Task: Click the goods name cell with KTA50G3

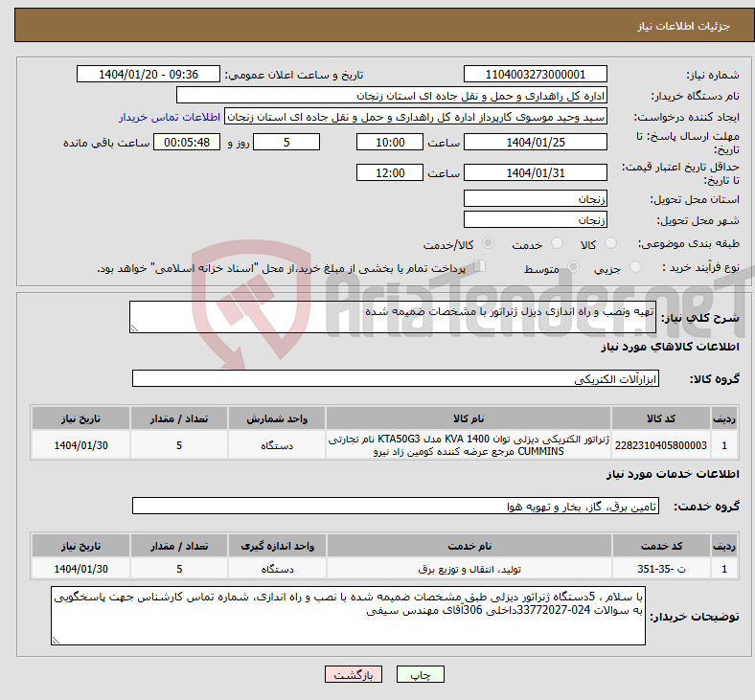Action: (x=468, y=445)
